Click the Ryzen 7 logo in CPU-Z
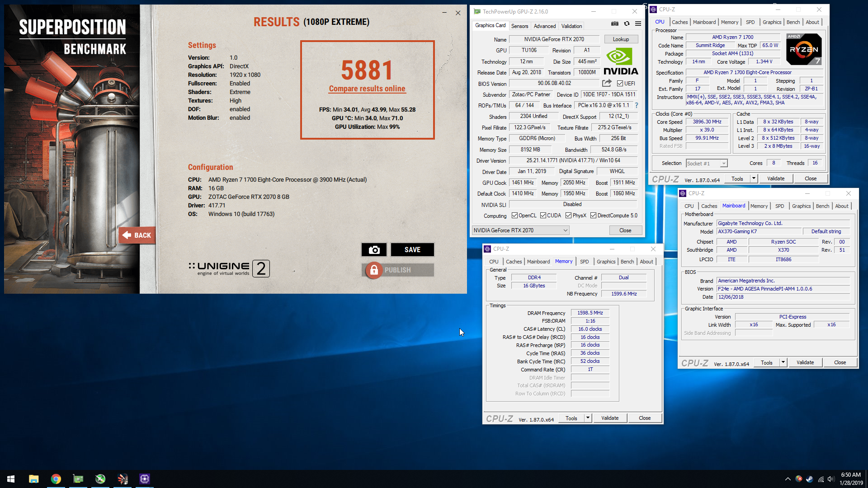Screen dimensions: 868x488 click(x=804, y=49)
